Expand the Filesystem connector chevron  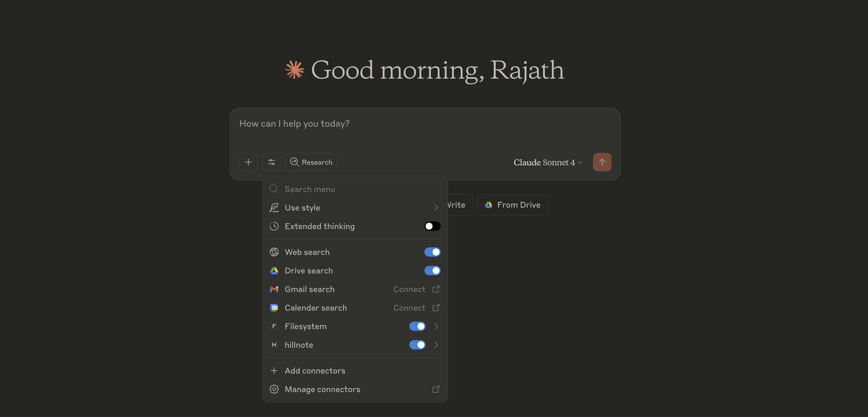click(436, 326)
